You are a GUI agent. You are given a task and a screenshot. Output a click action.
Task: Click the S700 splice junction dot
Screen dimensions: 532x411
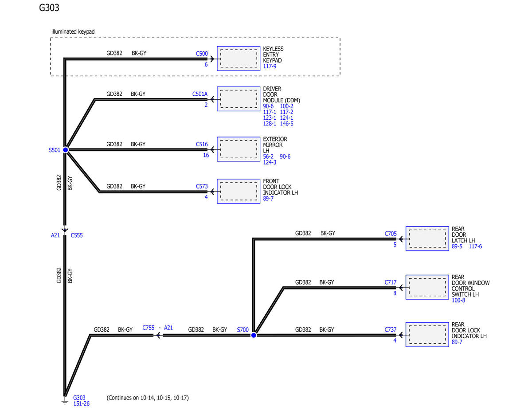[x=254, y=335]
